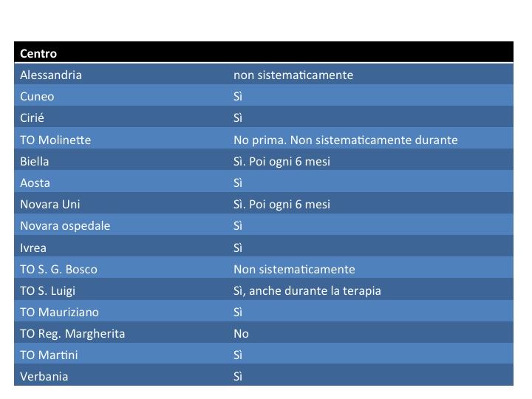
Task: Select the Ivrea row label
Action: pyautogui.click(x=33, y=248)
